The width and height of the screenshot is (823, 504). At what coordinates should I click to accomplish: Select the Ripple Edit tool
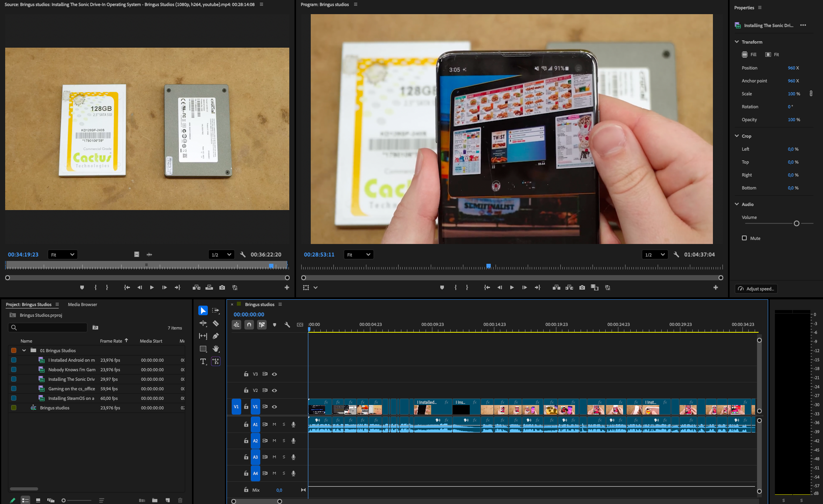(x=203, y=323)
